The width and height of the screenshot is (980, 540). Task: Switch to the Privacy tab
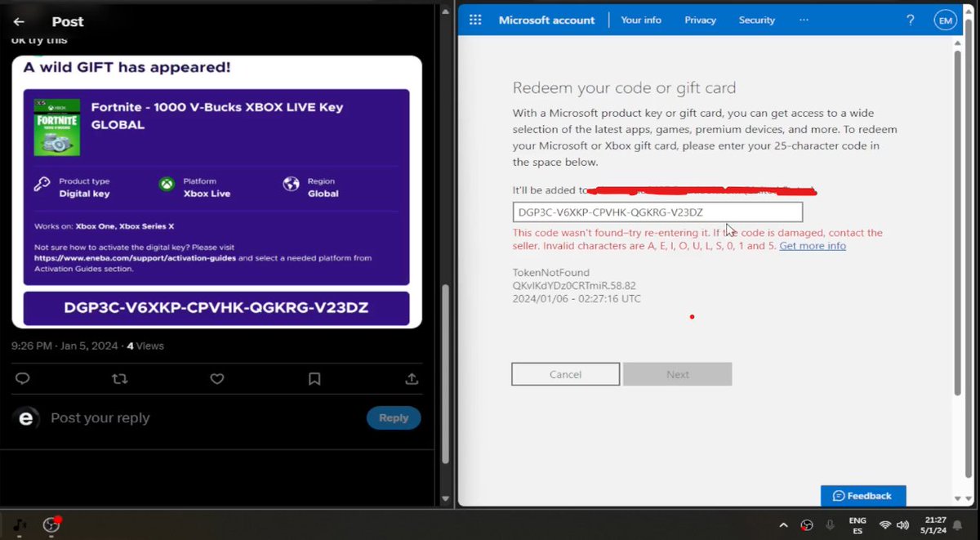(700, 20)
